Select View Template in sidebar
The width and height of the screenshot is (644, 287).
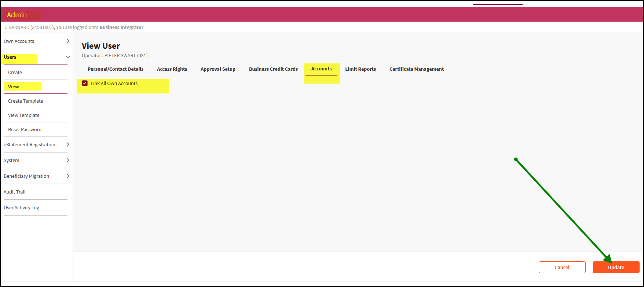click(x=23, y=115)
